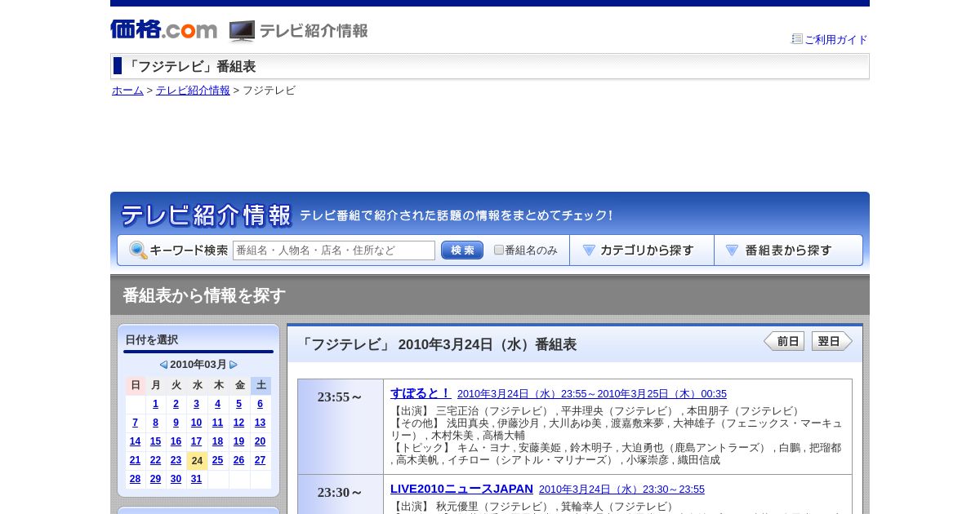
Task: Select March 18 in the calendar
Action: (217, 441)
